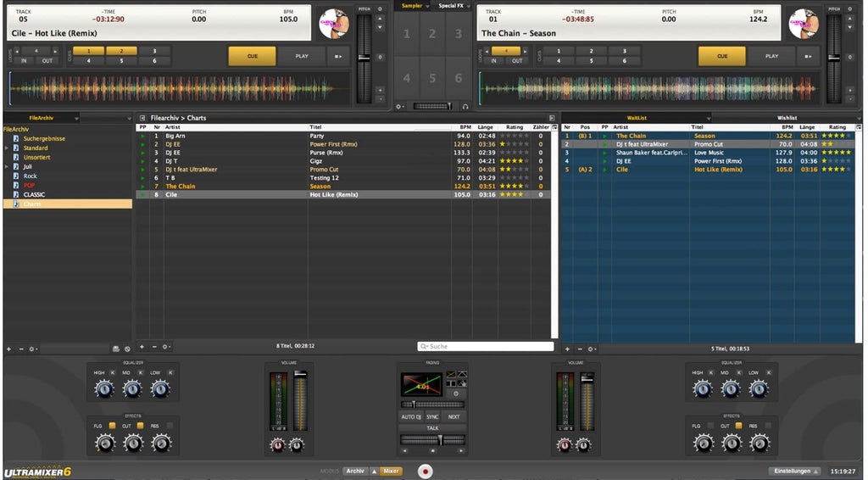
Task: Click the right deck PLAY button
Action: pos(771,56)
